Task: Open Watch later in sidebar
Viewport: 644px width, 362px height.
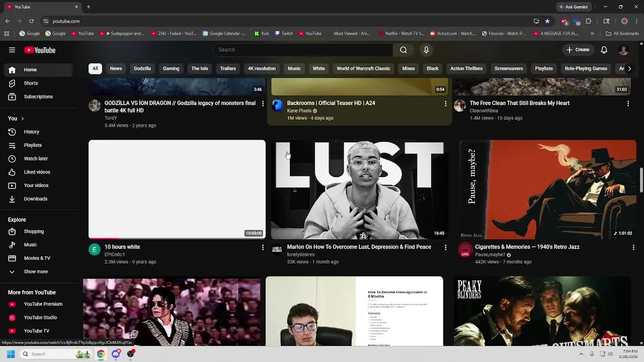Action: click(x=38, y=158)
